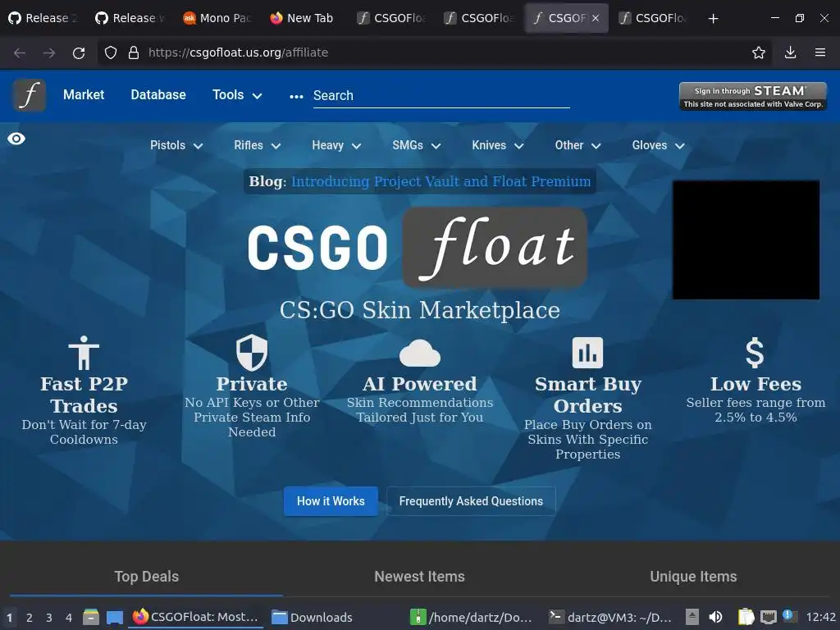
Task: Go back using the browser back arrow
Action: pos(20,52)
